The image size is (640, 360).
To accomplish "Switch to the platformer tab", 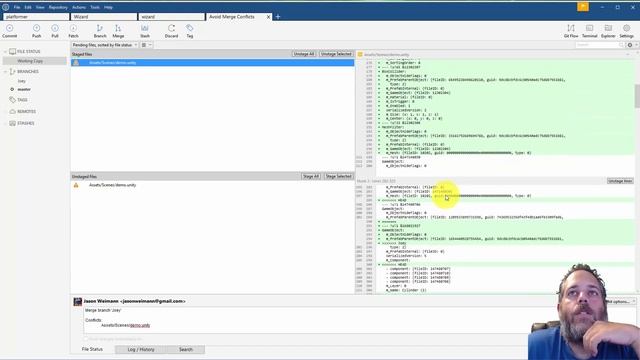I will click(x=36, y=17).
